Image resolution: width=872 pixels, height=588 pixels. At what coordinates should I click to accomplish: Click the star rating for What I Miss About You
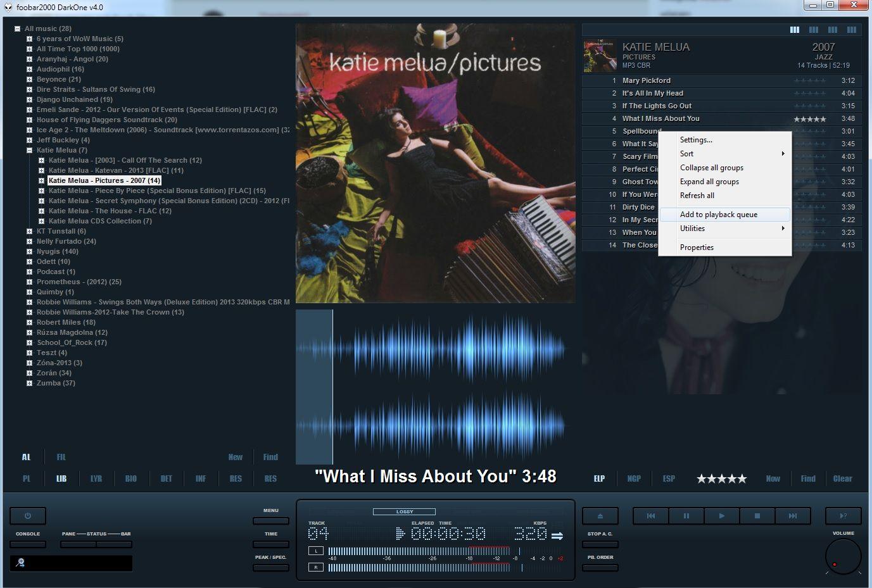[x=810, y=119]
